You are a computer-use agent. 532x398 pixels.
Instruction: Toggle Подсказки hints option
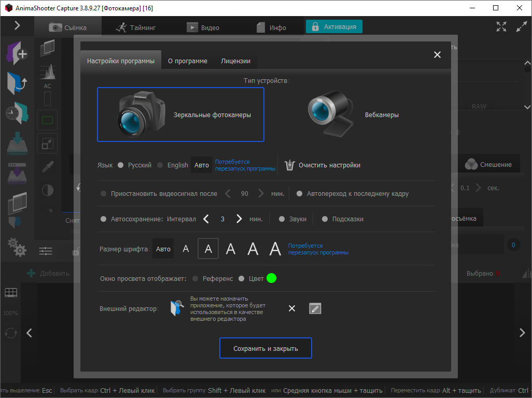pos(325,219)
